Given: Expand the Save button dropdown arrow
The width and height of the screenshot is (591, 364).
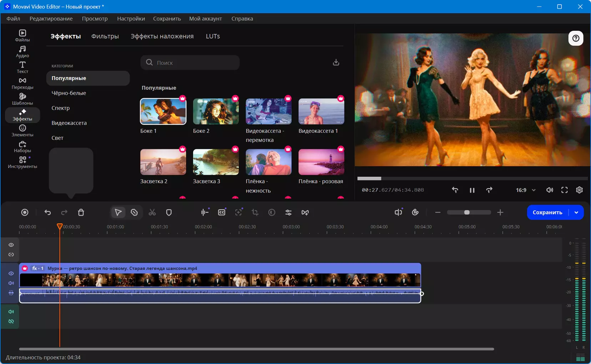Looking at the screenshot, I should pyautogui.click(x=576, y=212).
